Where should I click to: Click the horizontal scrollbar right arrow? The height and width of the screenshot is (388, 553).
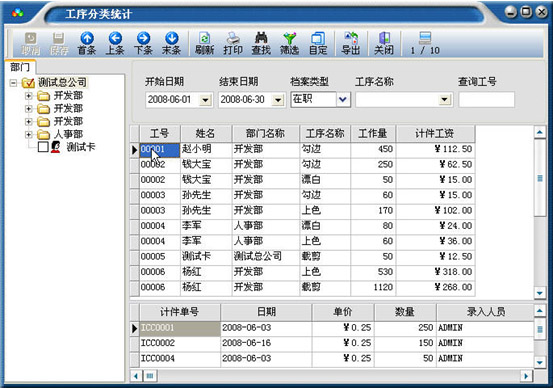pyautogui.click(x=526, y=376)
